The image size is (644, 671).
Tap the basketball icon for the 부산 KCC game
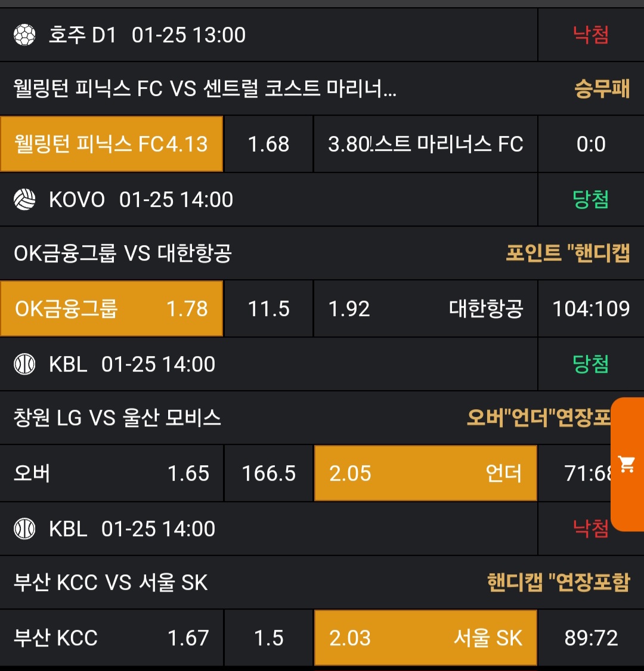[x=25, y=529]
